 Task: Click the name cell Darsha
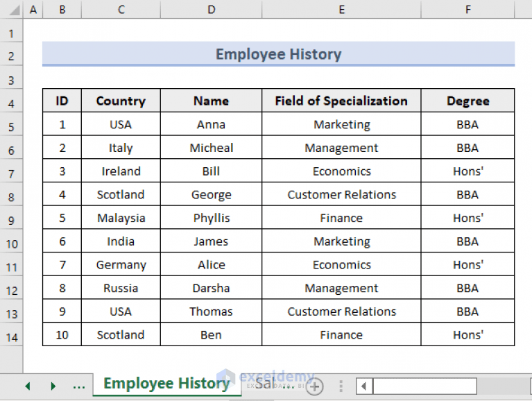(x=211, y=288)
